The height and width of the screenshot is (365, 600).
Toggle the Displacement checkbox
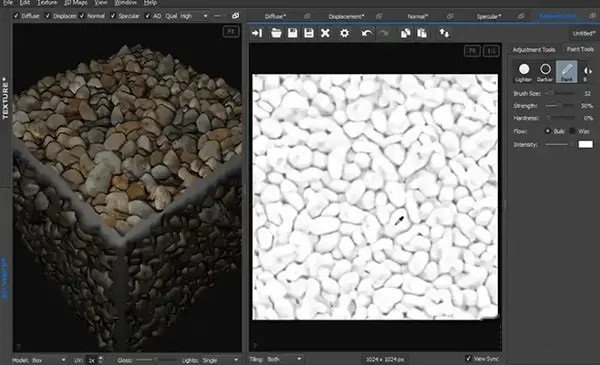(x=48, y=16)
